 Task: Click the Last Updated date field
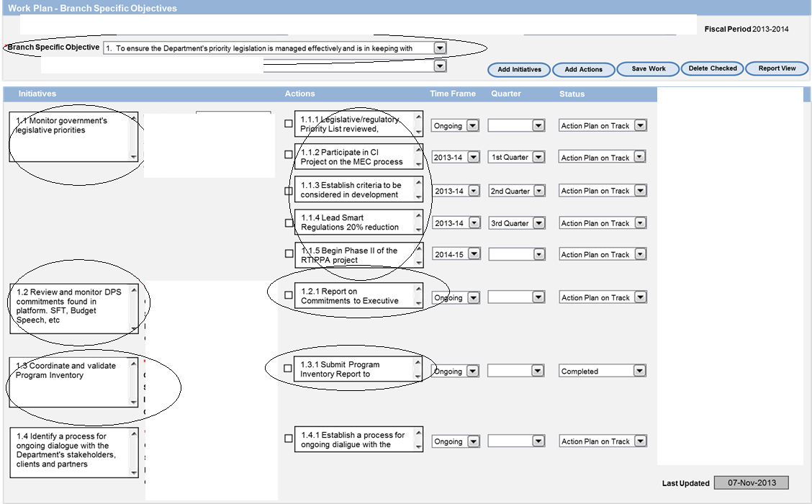[x=752, y=482]
